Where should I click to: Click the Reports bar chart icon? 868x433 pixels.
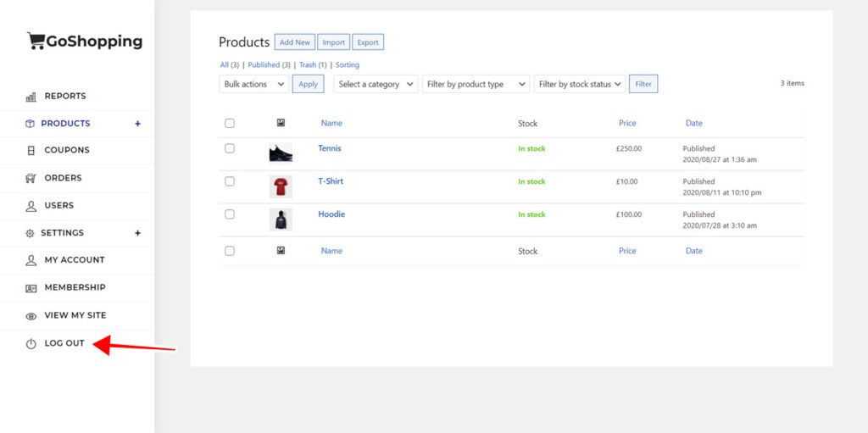coord(31,97)
